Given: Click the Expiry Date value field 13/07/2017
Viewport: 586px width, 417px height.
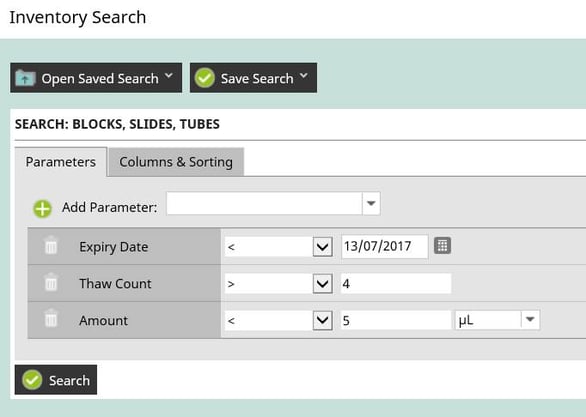Looking at the screenshot, I should coord(385,246).
